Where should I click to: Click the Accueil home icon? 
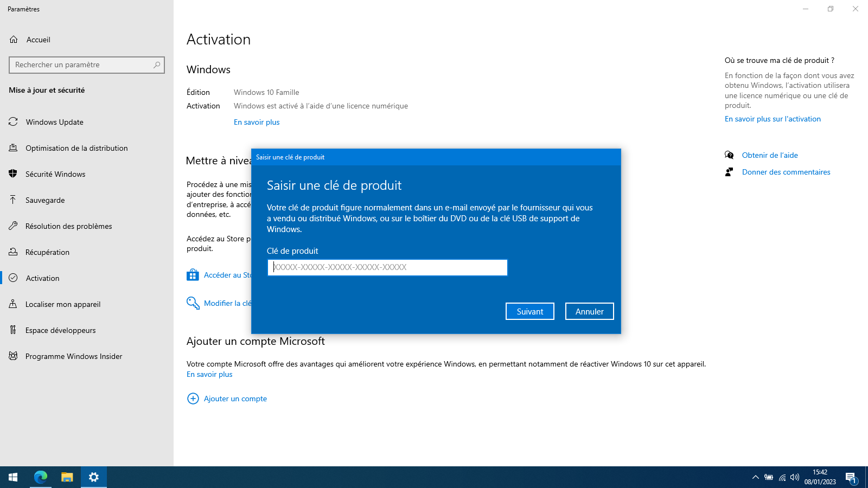pos(14,40)
